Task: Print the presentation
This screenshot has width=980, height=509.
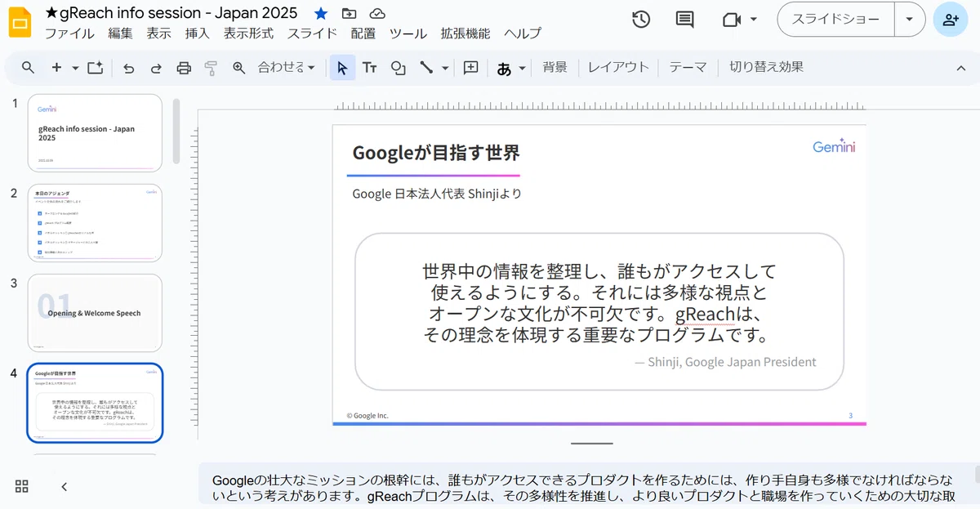Action: click(x=184, y=68)
